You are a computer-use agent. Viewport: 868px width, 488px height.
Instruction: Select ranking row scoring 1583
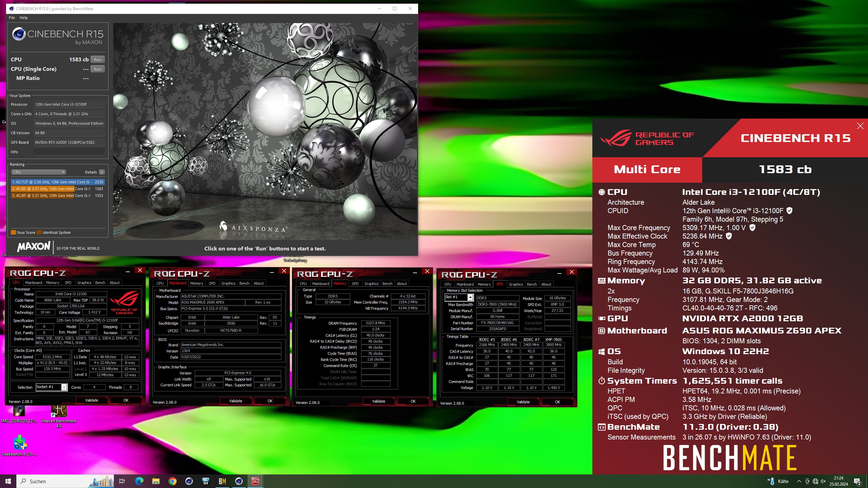point(58,189)
